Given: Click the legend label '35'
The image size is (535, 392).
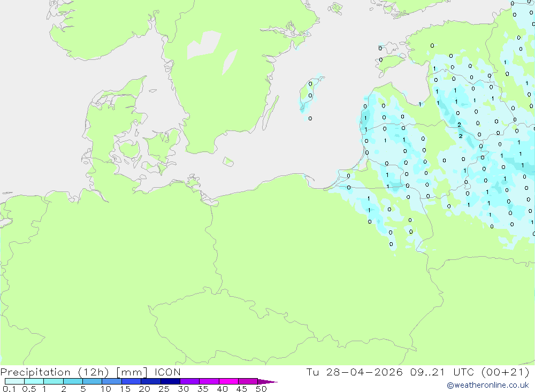Looking at the screenshot, I should tap(203, 389).
